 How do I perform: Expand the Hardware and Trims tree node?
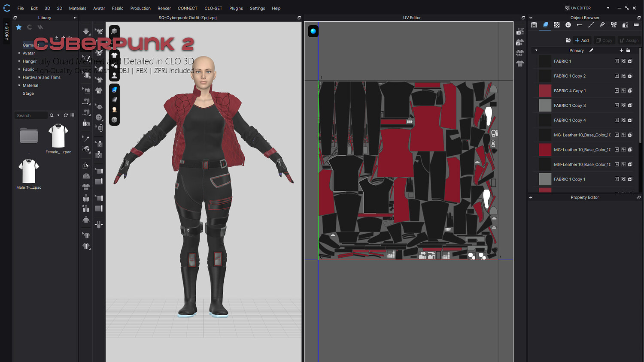19,77
